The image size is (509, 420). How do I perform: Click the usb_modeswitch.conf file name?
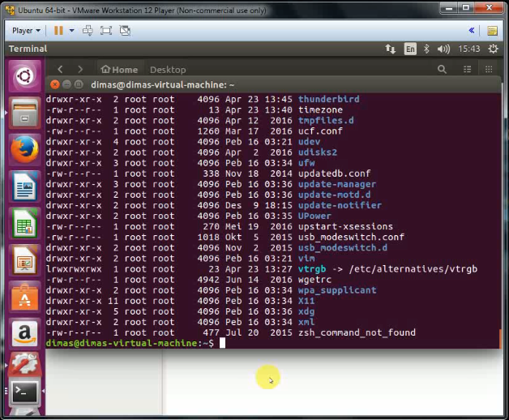[x=351, y=237]
